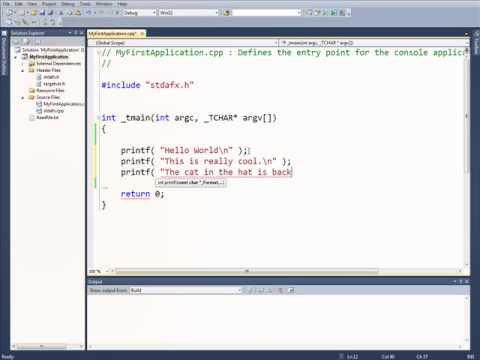Click the "This is really cool." printf line
This screenshot has width=480, height=360.
tap(206, 161)
